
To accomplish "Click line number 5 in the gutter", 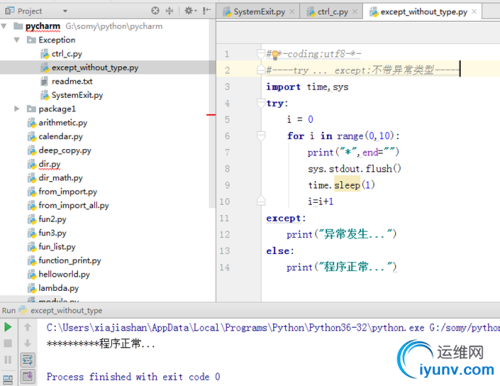I will tap(227, 119).
